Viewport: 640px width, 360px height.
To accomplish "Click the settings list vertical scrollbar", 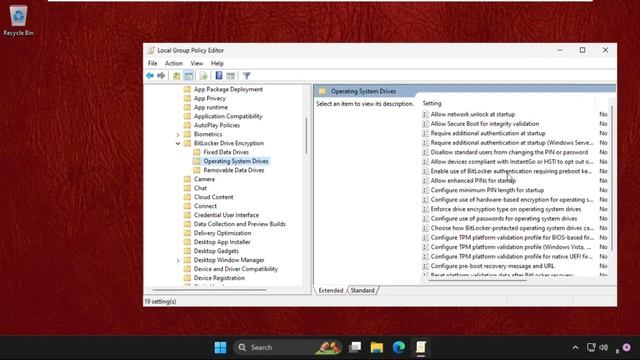I will point(611,178).
